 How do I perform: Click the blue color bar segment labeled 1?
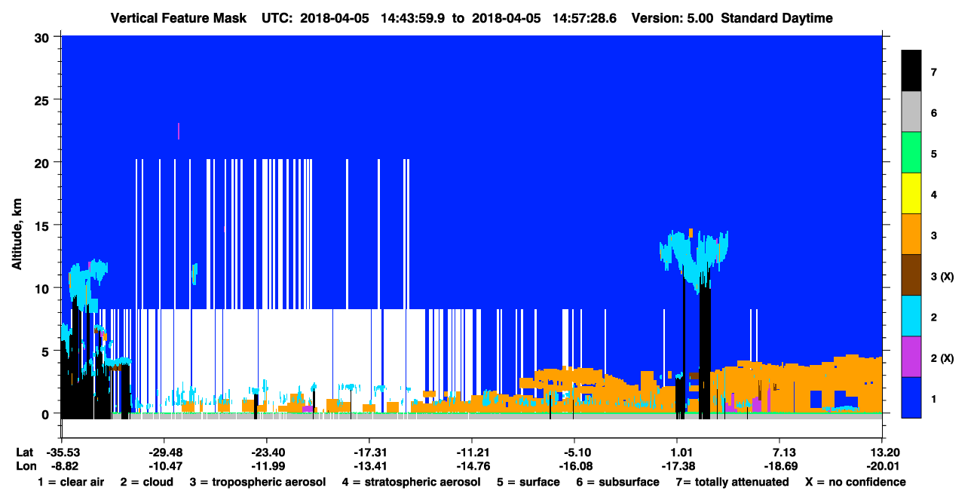tap(911, 397)
